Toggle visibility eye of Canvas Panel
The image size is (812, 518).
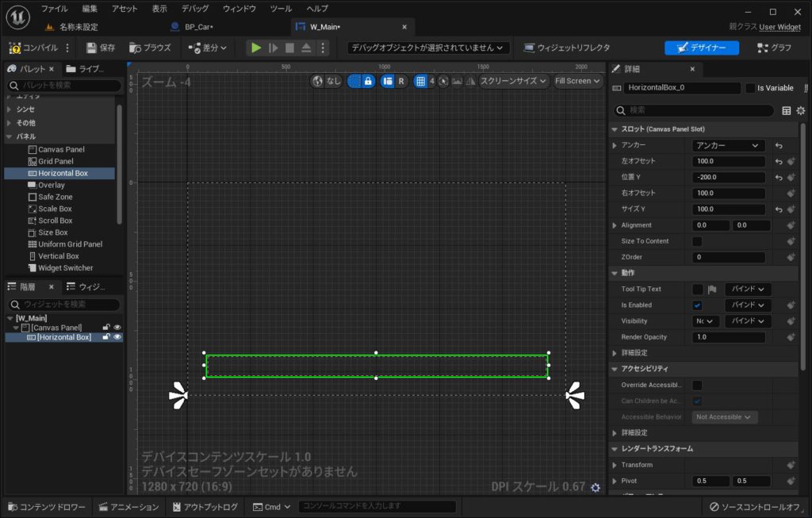pos(117,328)
